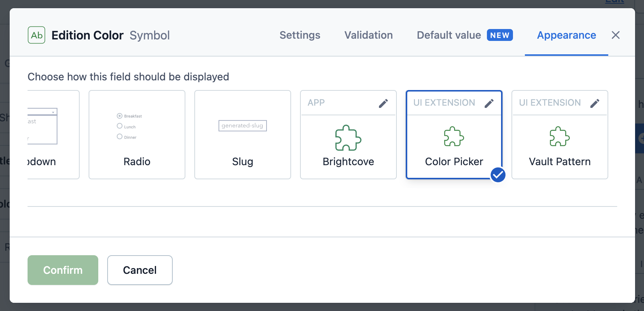Select the Lunch radio option preview

click(x=120, y=126)
